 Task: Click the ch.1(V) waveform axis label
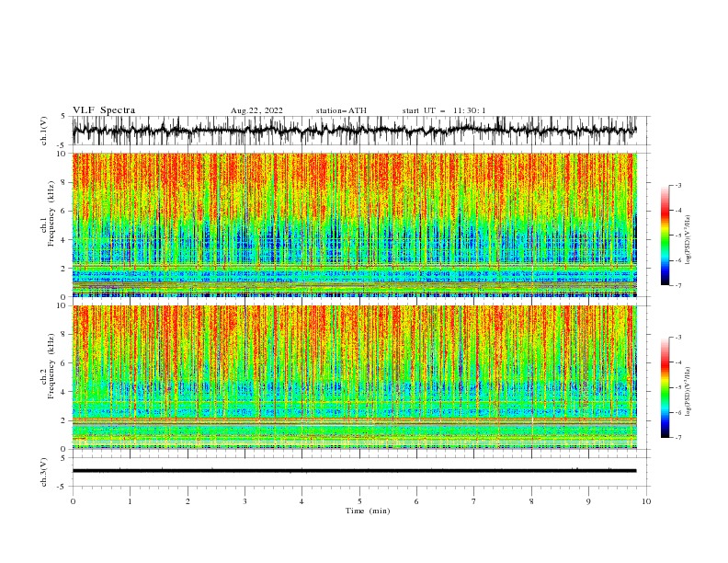pyautogui.click(x=44, y=131)
